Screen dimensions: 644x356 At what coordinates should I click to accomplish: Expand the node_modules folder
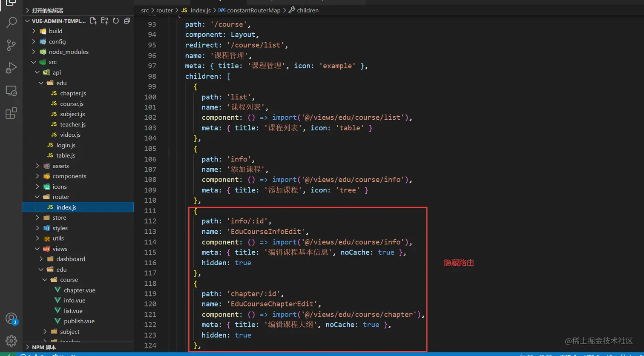[x=78, y=52]
